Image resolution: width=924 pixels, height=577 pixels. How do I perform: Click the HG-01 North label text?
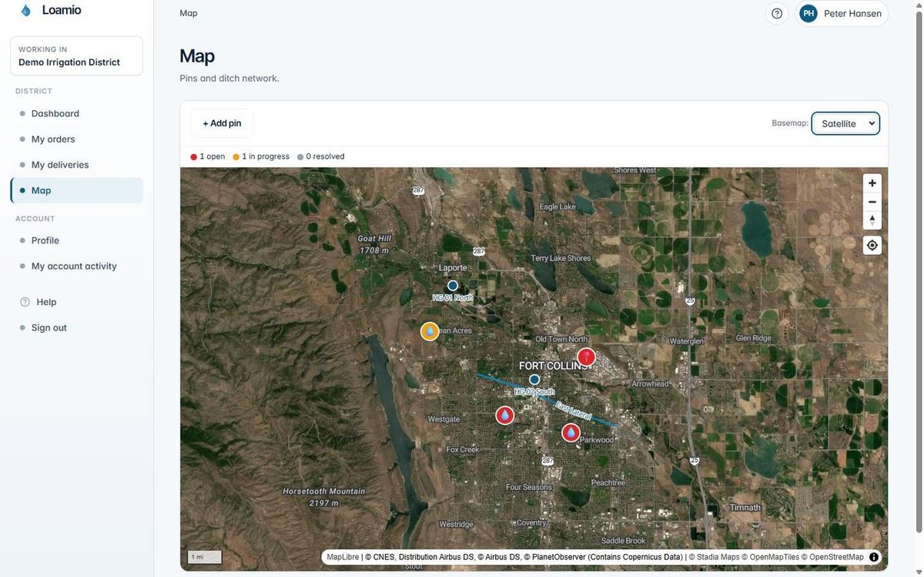[453, 298]
